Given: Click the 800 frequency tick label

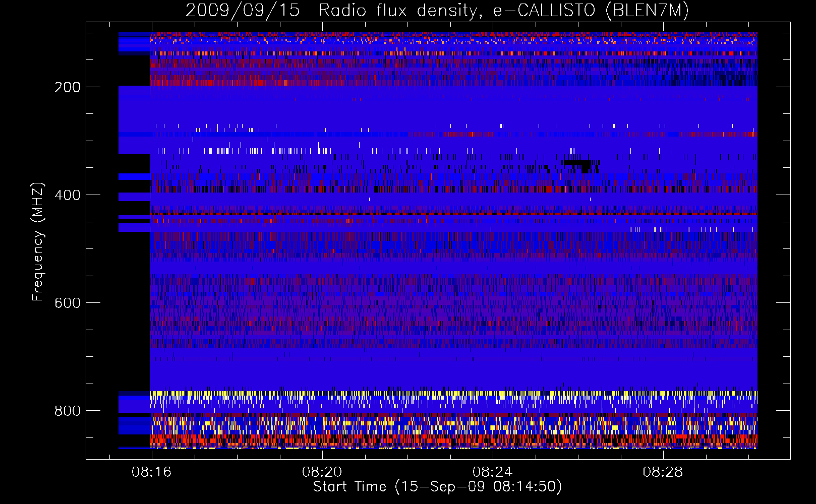Looking at the screenshot, I should point(68,411).
